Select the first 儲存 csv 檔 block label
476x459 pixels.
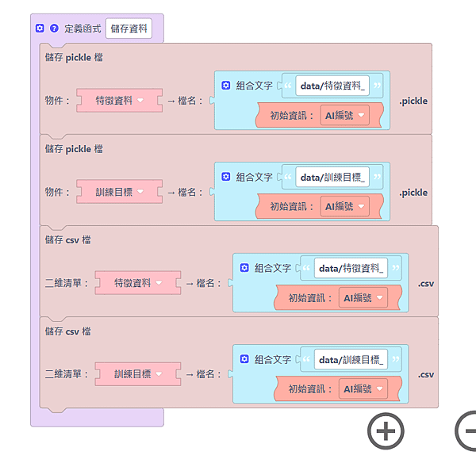[68, 240]
